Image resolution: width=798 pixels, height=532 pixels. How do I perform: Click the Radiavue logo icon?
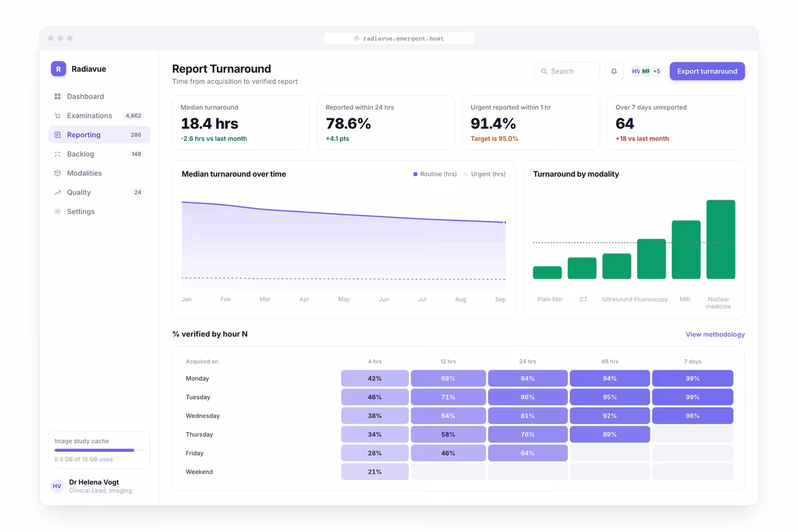tap(59, 68)
